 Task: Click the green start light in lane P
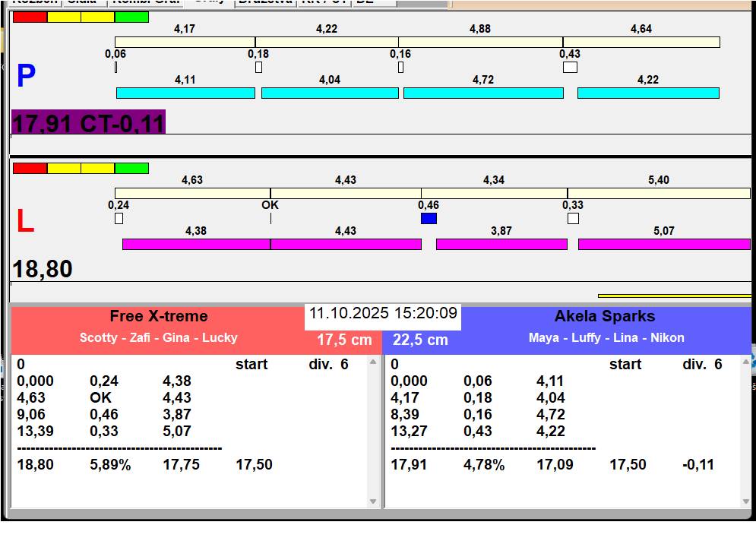pos(131,17)
